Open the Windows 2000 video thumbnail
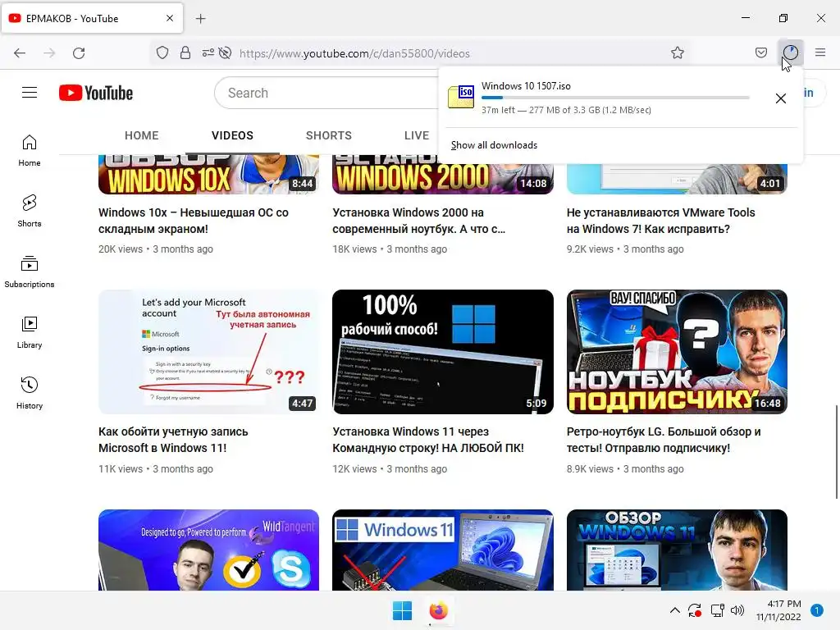 (x=442, y=174)
